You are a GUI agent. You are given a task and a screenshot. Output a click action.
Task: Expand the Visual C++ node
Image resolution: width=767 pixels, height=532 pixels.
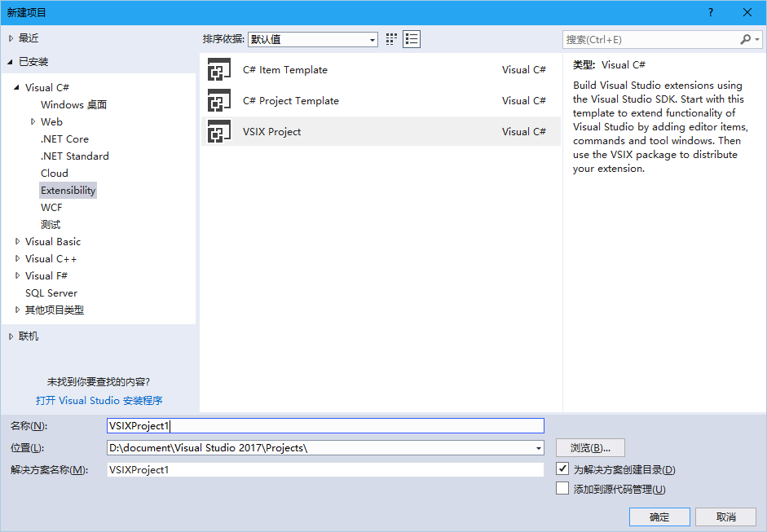click(x=17, y=258)
